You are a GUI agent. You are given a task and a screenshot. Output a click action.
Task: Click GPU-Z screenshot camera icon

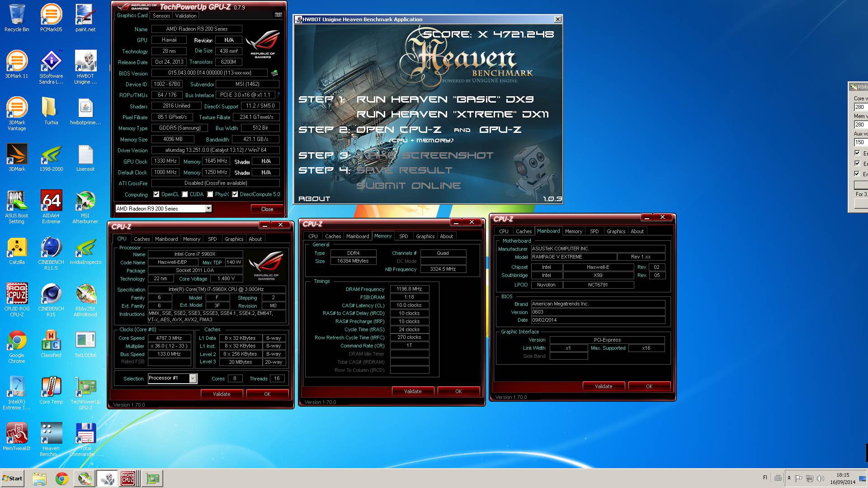pyautogui.click(x=278, y=15)
